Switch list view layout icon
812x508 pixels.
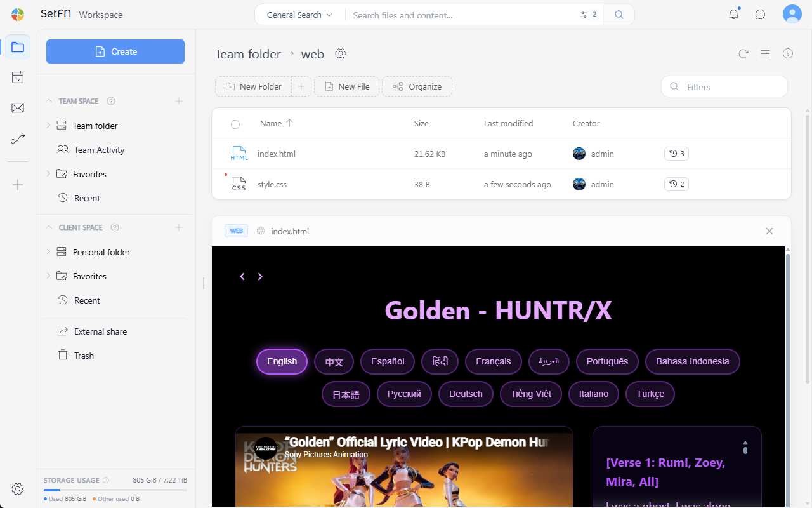766,54
